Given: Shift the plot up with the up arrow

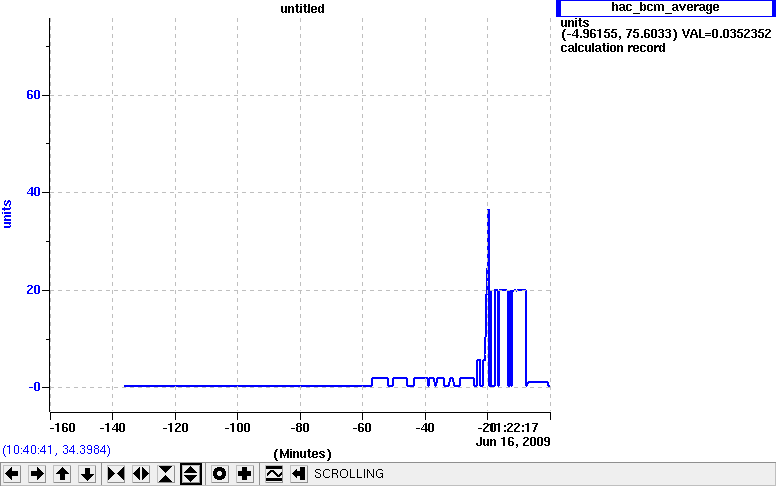Looking at the screenshot, I should coord(62,474).
